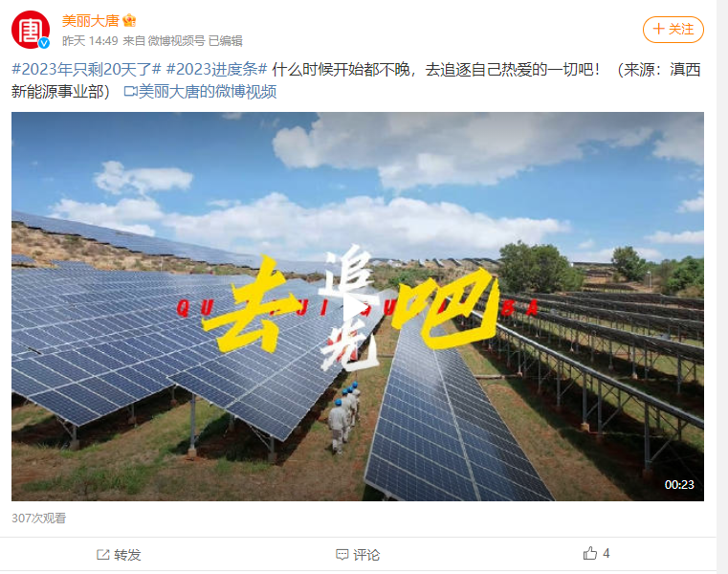Click the repost arrow icon
728x574 pixels.
[x=102, y=555]
